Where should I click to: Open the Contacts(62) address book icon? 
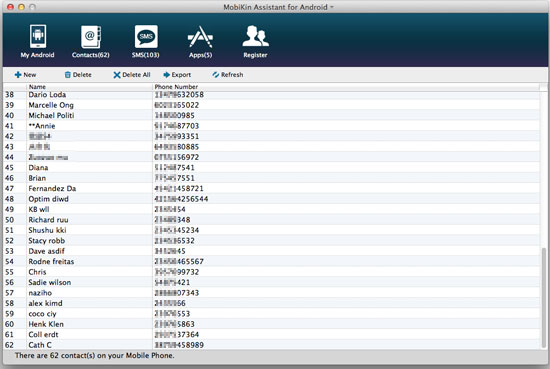[91, 36]
